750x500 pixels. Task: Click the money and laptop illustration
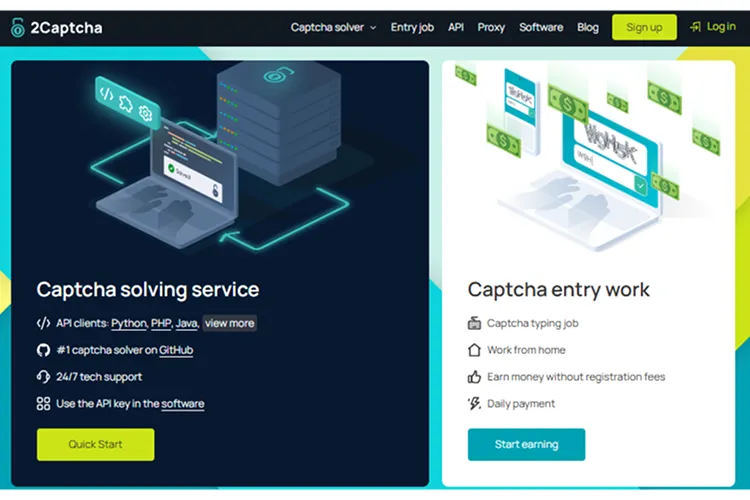(588, 158)
